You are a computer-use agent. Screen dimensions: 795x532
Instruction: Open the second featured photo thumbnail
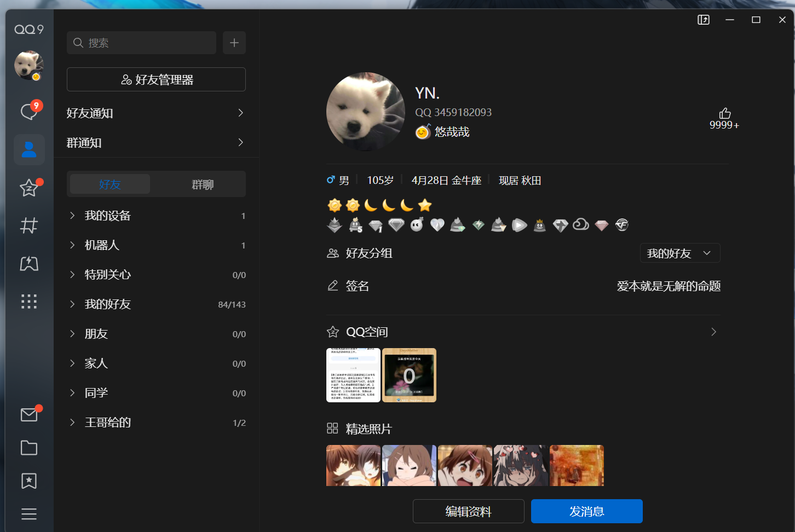409,465
